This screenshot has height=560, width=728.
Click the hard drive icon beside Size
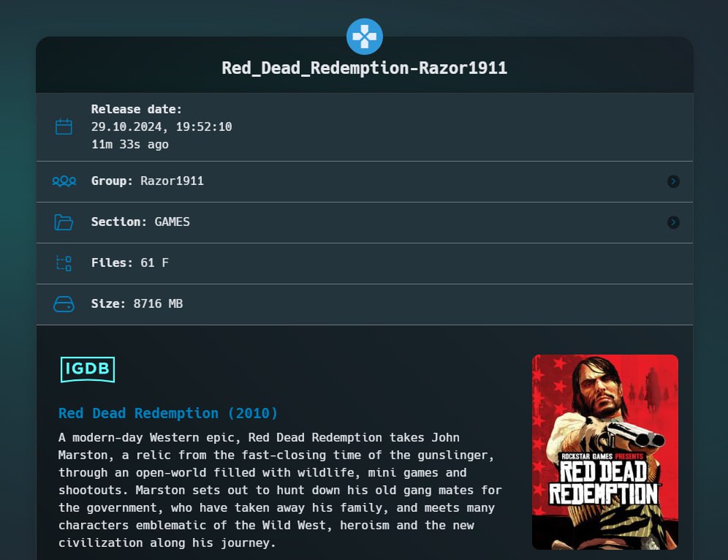64,304
